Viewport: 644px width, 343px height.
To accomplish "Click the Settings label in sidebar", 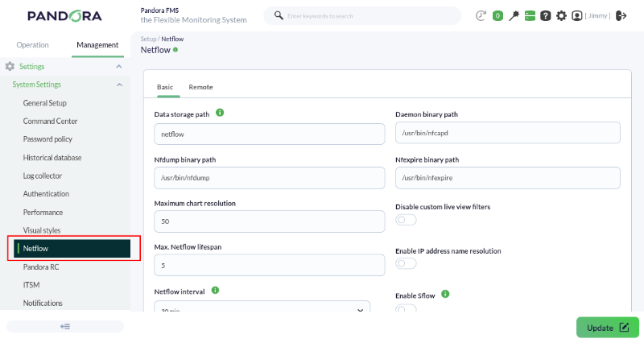I will click(31, 67).
